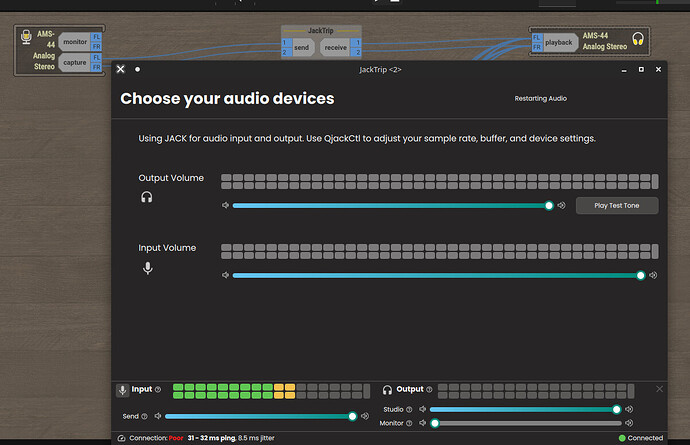Click the headphones icon beside Output in the bottom bar
The image size is (690, 445).
point(387,390)
